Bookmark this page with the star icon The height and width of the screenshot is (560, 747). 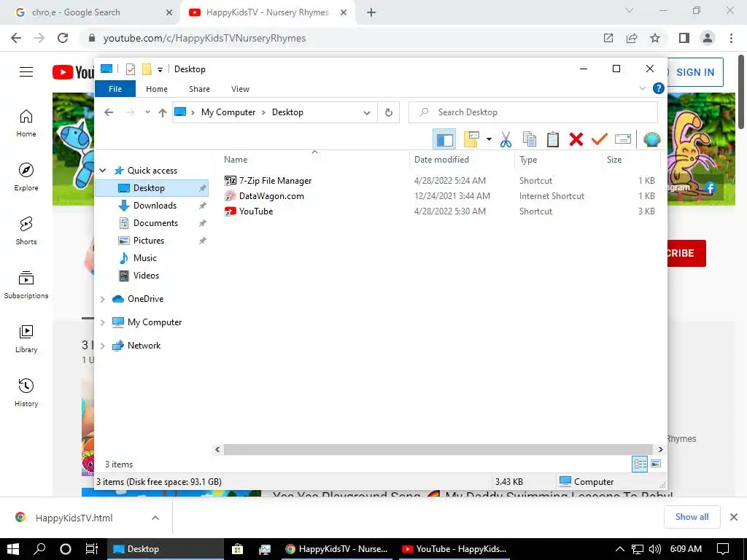click(x=655, y=38)
